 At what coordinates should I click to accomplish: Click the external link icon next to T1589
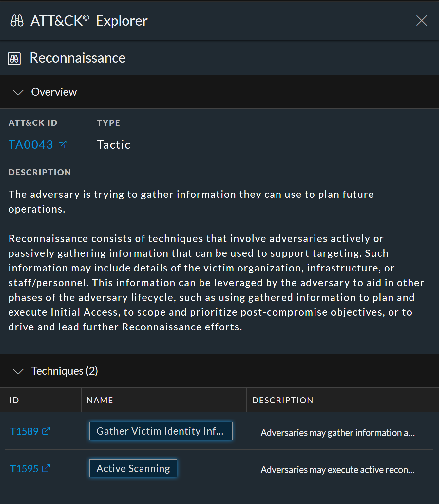(45, 431)
